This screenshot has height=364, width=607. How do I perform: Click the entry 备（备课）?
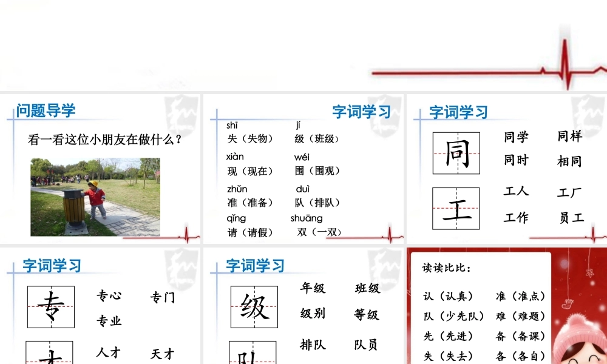point(521,336)
